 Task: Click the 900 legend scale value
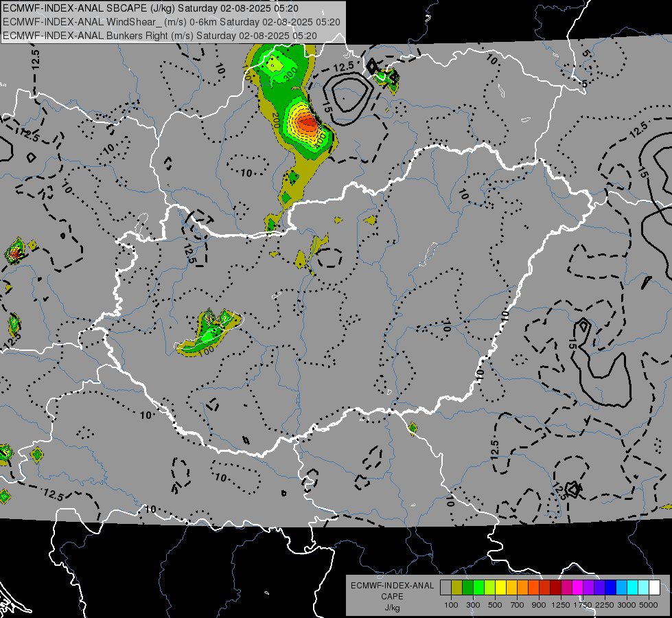click(539, 605)
